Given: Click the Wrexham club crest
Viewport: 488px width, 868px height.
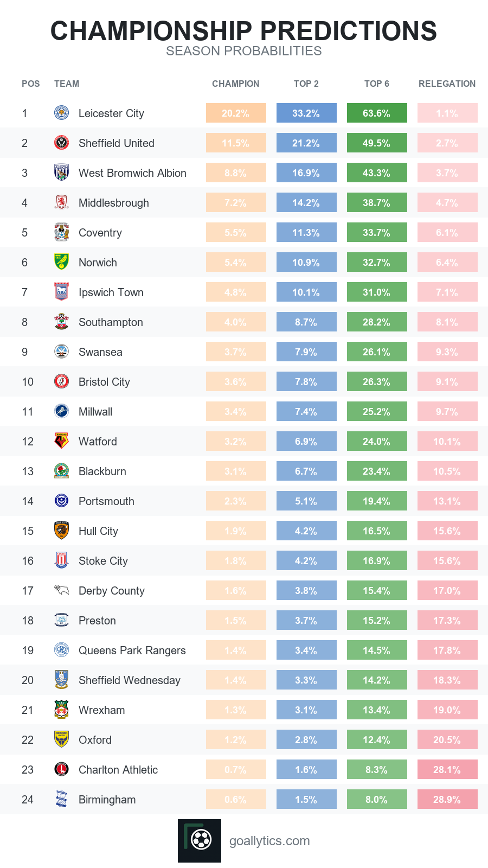Looking at the screenshot, I should pos(62,710).
